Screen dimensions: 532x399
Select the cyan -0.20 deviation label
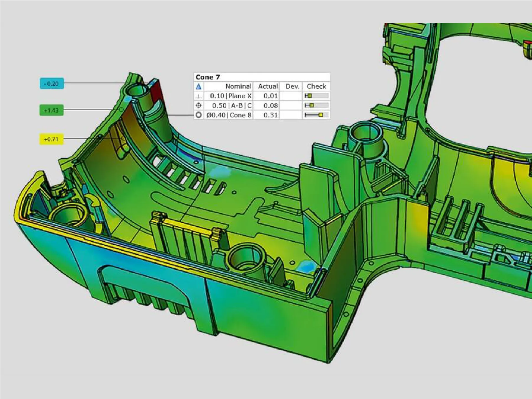[52, 83]
